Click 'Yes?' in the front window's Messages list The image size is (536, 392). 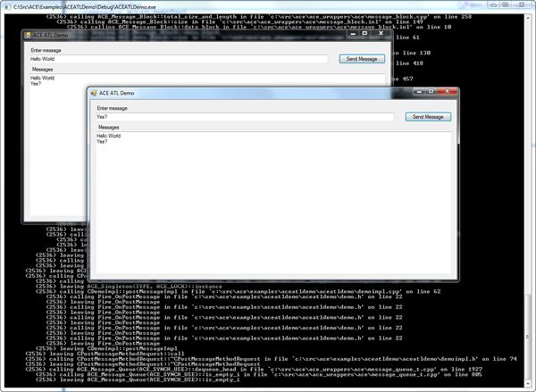pyautogui.click(x=102, y=141)
